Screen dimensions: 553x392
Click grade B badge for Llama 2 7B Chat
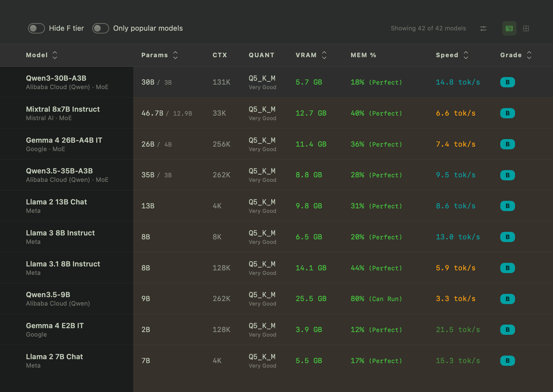[507, 361]
